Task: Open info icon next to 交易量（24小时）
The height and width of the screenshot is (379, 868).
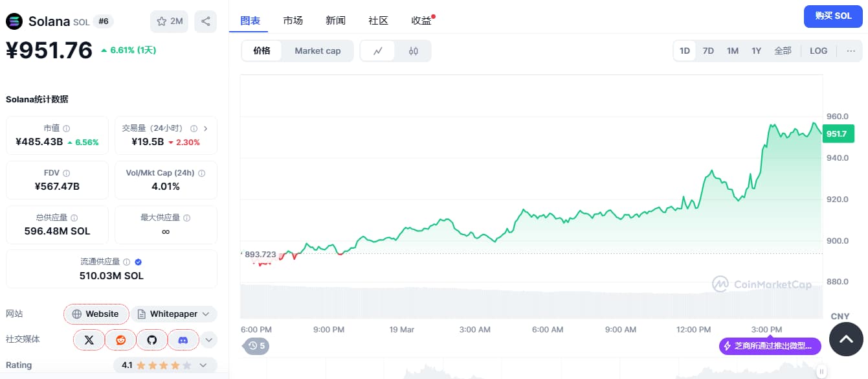Action: point(193,128)
